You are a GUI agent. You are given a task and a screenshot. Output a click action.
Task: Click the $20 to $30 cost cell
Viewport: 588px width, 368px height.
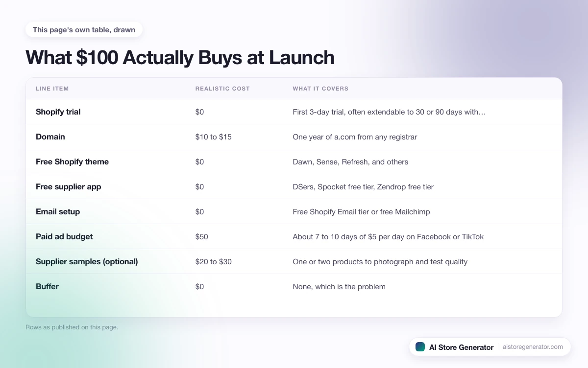tap(214, 261)
